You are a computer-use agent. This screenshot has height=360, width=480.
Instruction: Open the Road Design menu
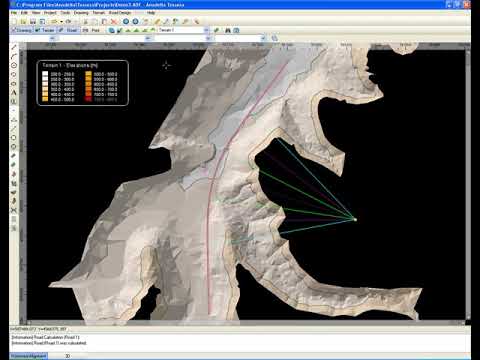120,13
